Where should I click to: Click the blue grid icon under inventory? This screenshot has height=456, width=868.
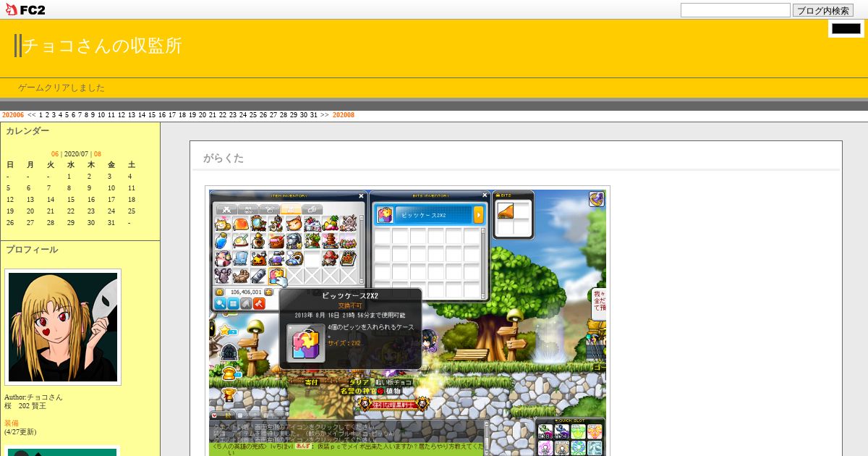tap(233, 303)
